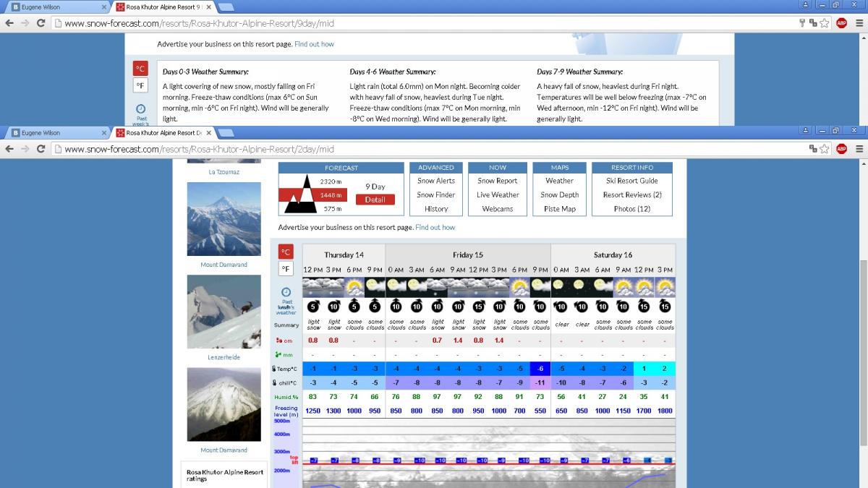Click Thursday 12 PM weather icon
Image resolution: width=868 pixels, height=488 pixels.
tap(313, 286)
